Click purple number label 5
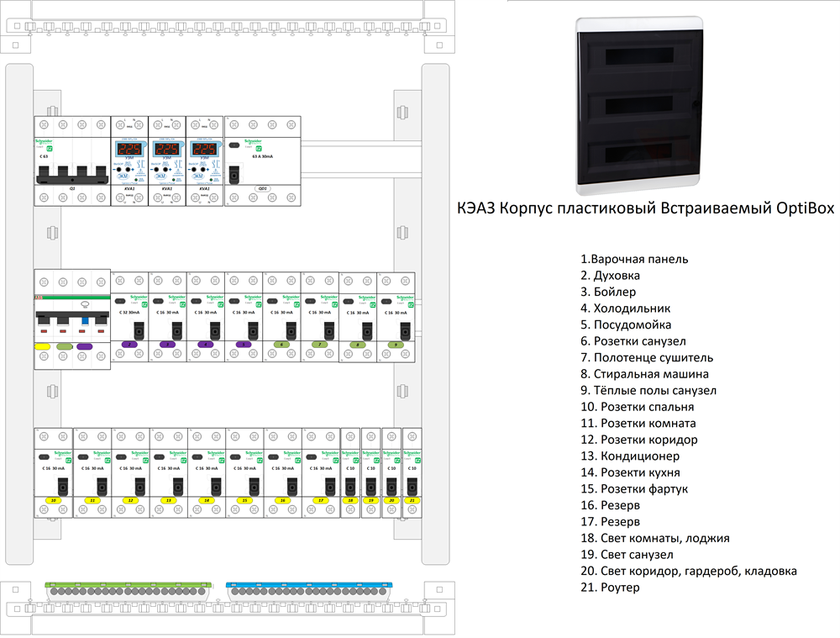 [244, 345]
